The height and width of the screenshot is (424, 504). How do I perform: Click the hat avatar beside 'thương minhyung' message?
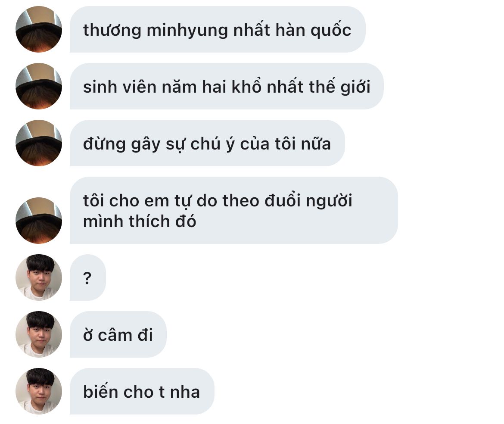click(39, 29)
